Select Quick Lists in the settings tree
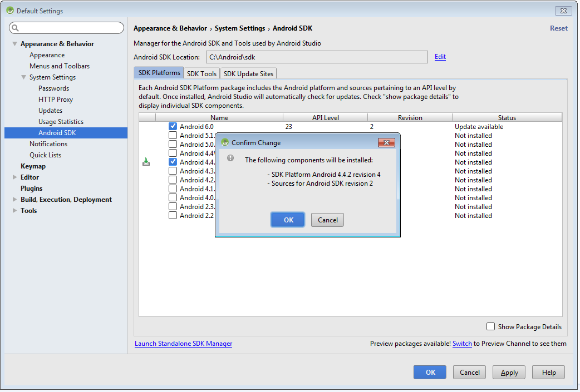 [x=45, y=155]
